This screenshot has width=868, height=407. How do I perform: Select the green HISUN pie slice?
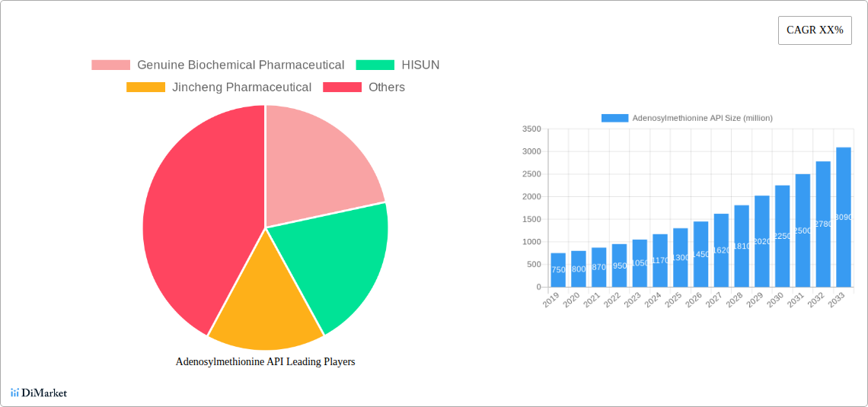point(335,259)
